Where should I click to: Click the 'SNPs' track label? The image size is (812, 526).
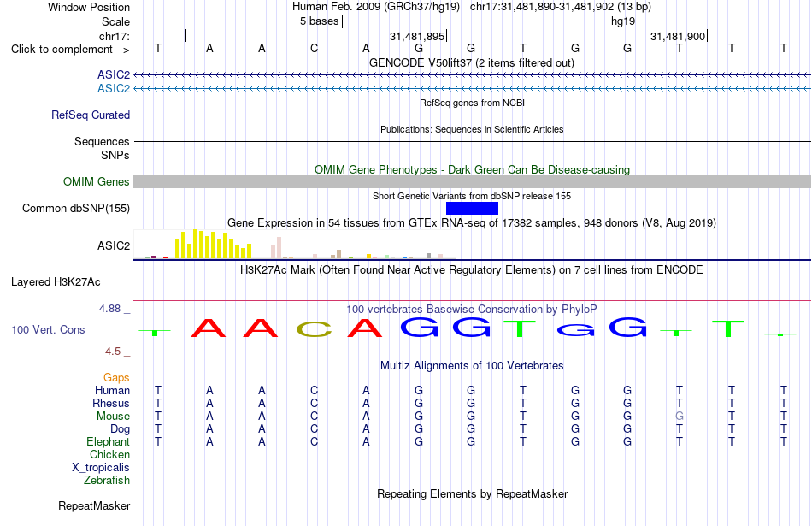pyautogui.click(x=115, y=155)
